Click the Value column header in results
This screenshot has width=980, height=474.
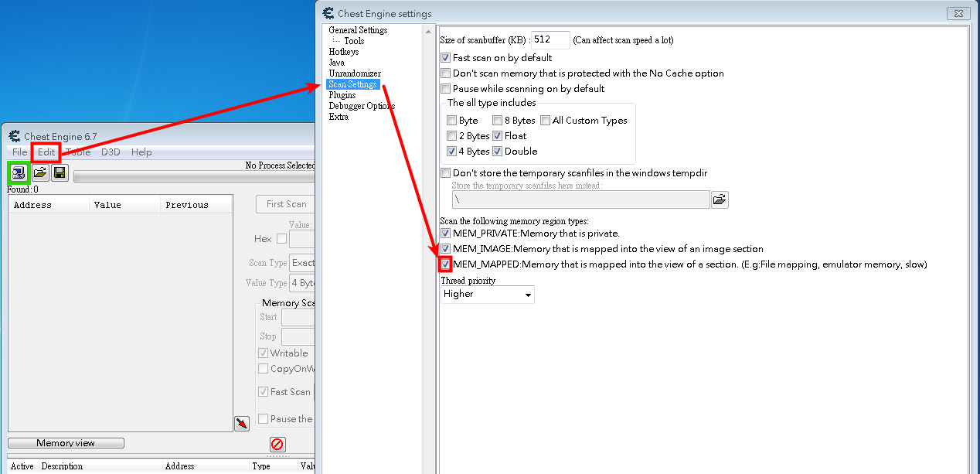click(123, 205)
